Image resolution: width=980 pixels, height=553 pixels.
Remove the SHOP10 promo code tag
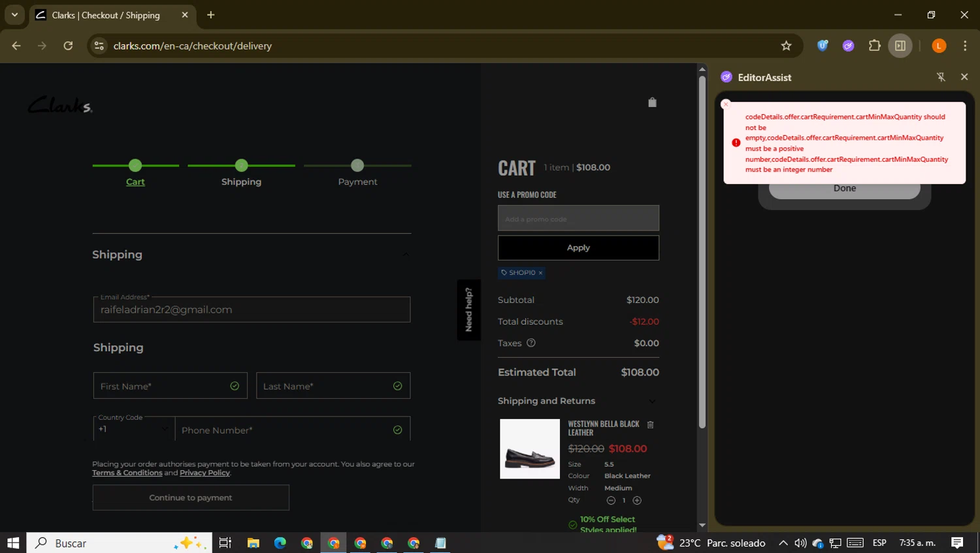pos(540,273)
